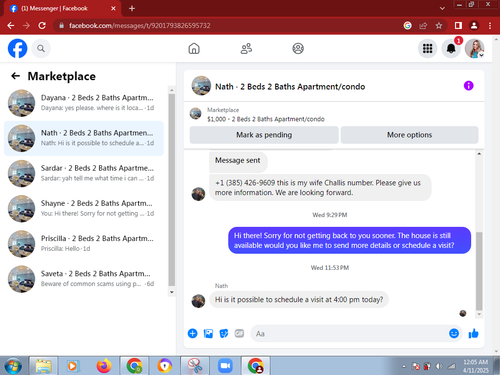Click seen indicator avatar below messages
This screenshot has height=375, width=500.
pos(463,313)
